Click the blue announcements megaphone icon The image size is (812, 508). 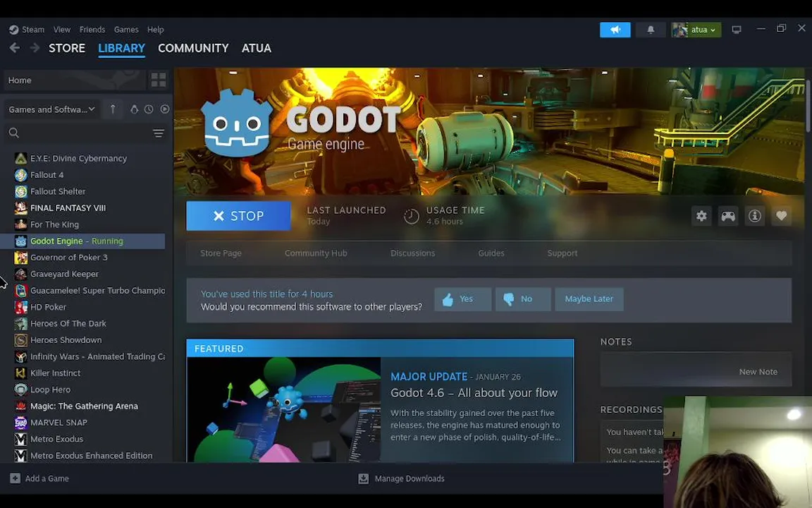615,30
